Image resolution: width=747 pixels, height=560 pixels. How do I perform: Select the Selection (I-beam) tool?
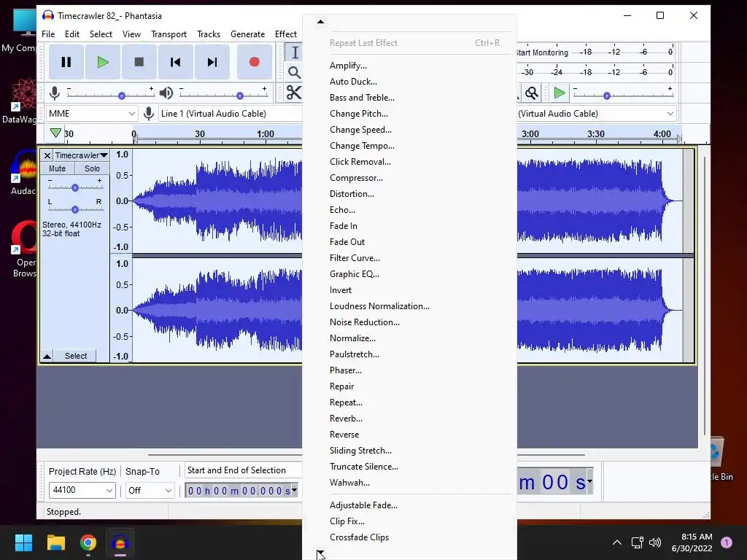click(295, 52)
